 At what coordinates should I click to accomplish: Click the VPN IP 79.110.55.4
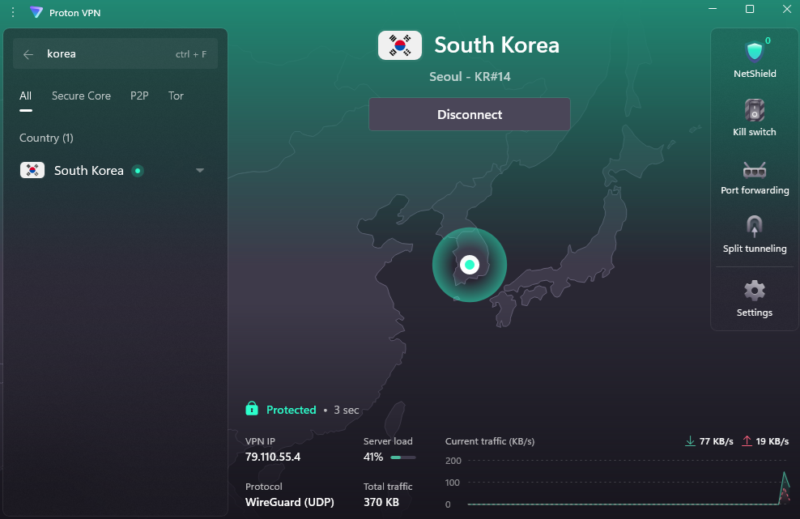(273, 457)
